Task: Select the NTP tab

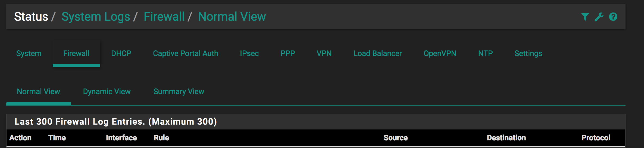Action: pyautogui.click(x=485, y=53)
